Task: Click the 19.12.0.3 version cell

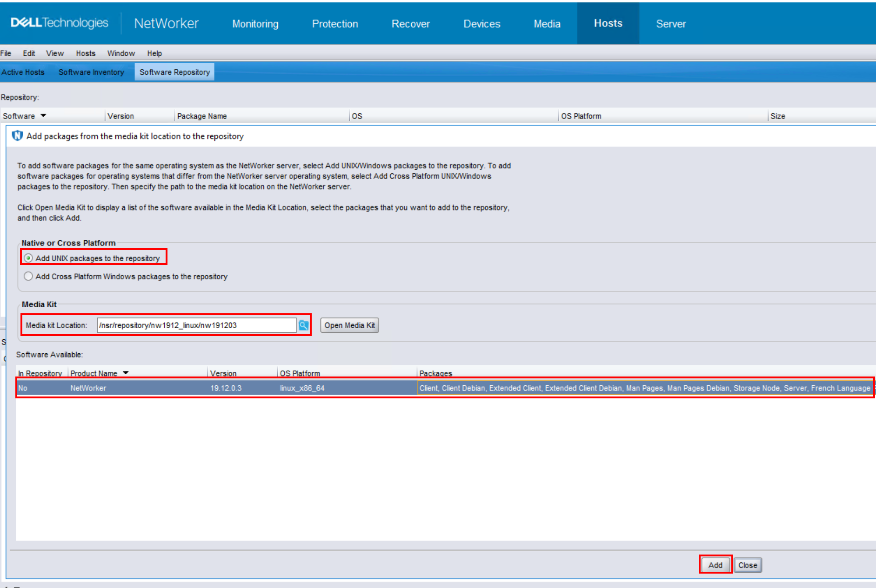Action: point(226,388)
